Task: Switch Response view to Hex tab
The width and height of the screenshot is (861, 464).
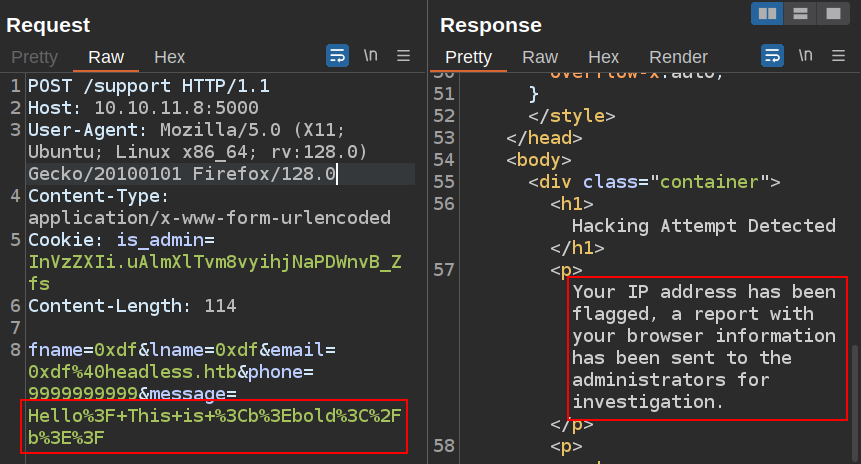Action: (x=603, y=57)
